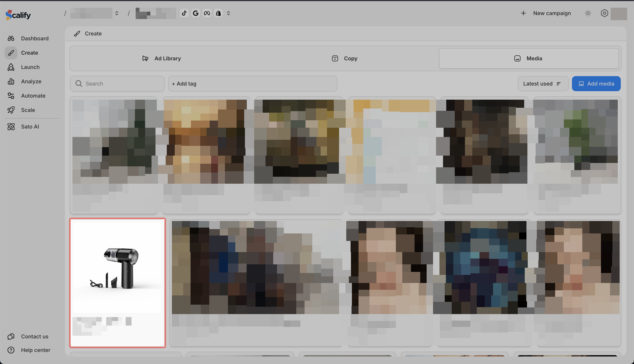
Task: Expand the store platforms selector chevrons
Action: click(228, 13)
